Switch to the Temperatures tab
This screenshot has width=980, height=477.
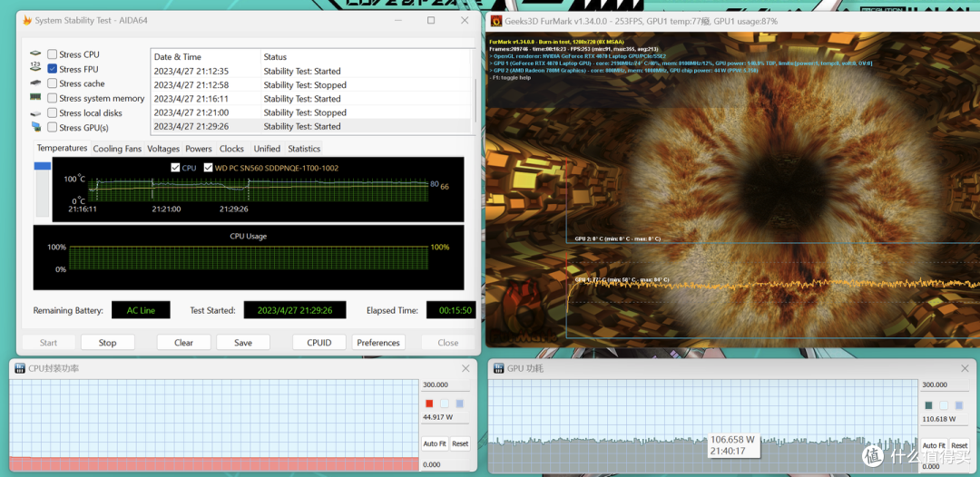click(x=62, y=148)
